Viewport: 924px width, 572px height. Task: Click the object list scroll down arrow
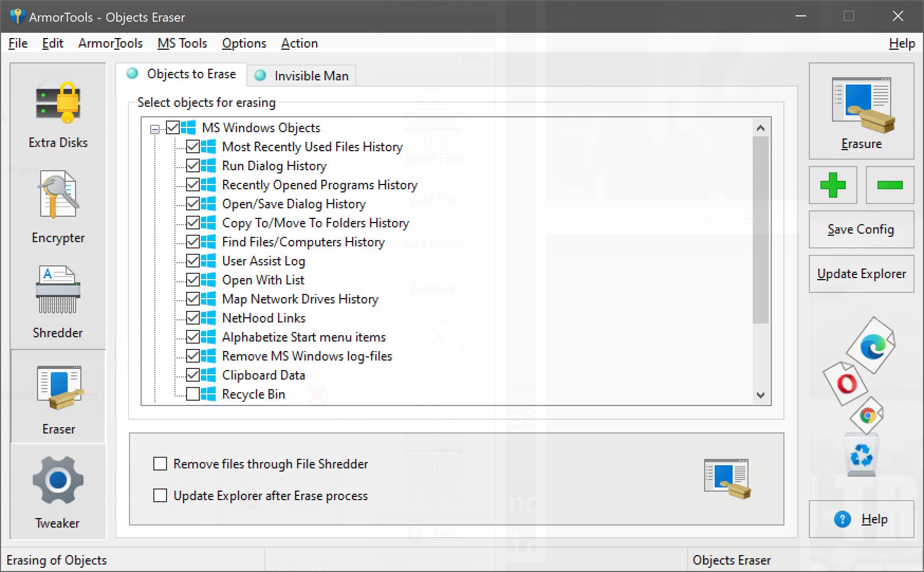tap(761, 395)
